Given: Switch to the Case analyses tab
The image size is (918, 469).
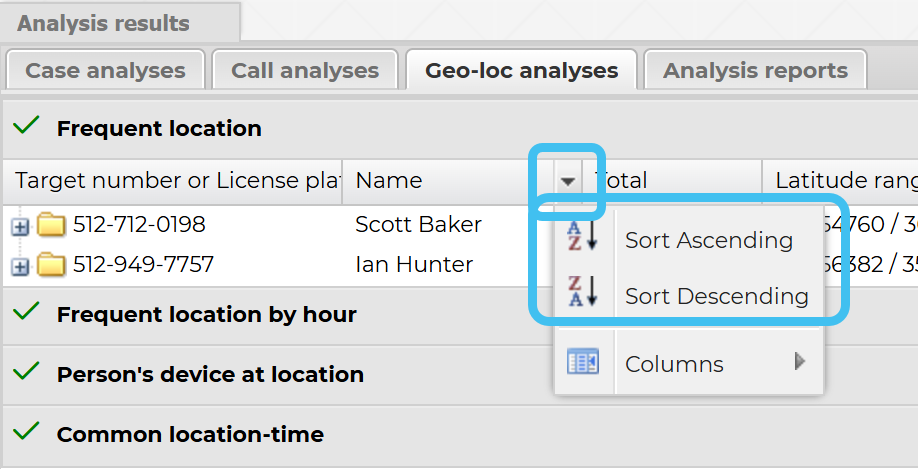Looking at the screenshot, I should coord(105,70).
